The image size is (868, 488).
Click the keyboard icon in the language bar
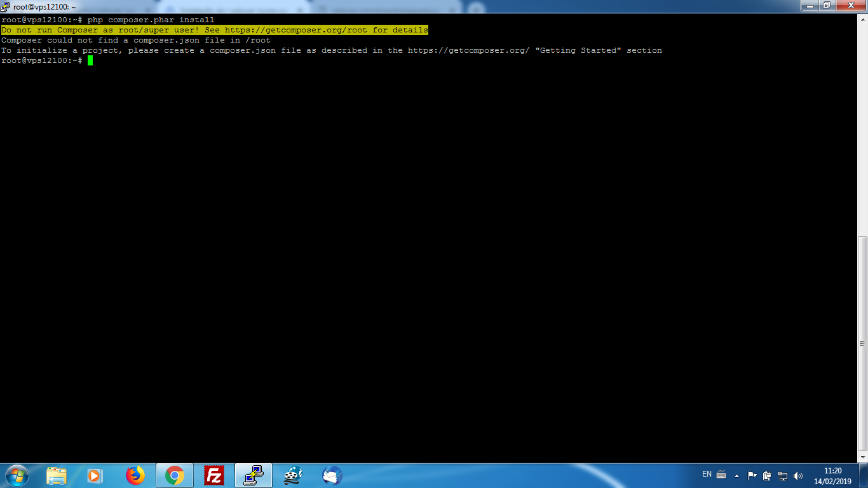[721, 474]
